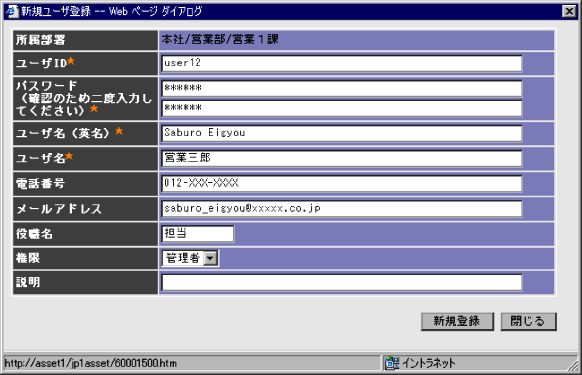The width and height of the screenshot is (582, 375).
Task: Click the 権限 label
Action: 28,258
